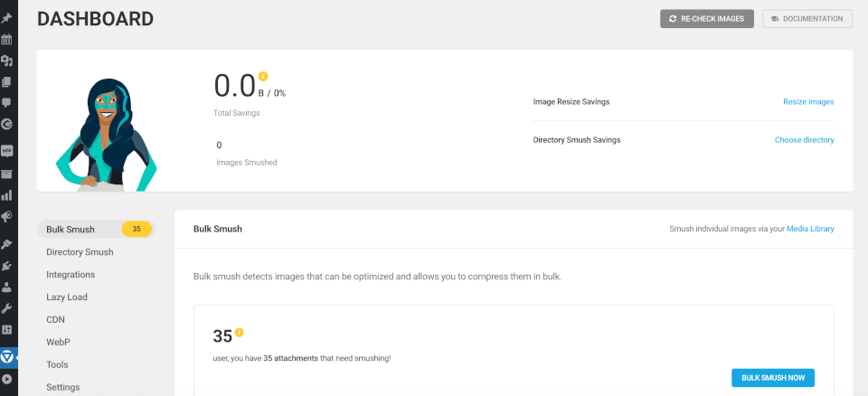Click the large 35 attachments number
The width and height of the screenshot is (868, 396).
(222, 336)
